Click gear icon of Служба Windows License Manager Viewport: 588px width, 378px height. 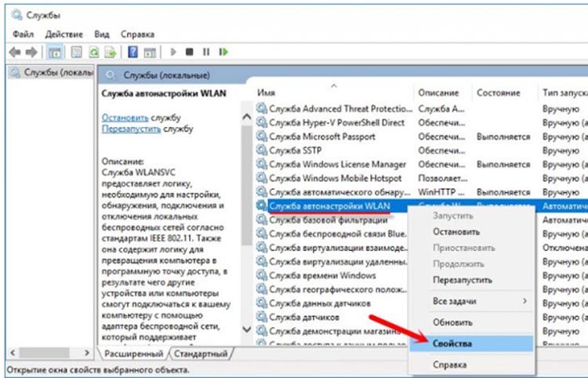tap(261, 164)
